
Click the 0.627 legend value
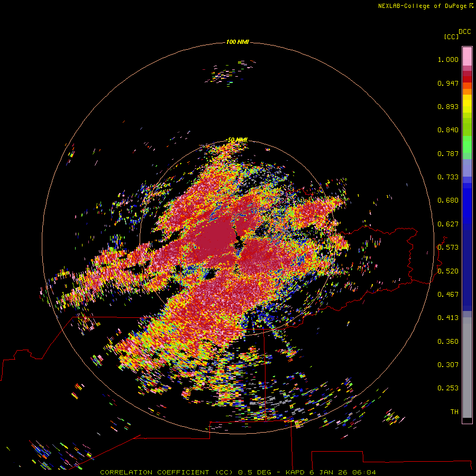448,224
